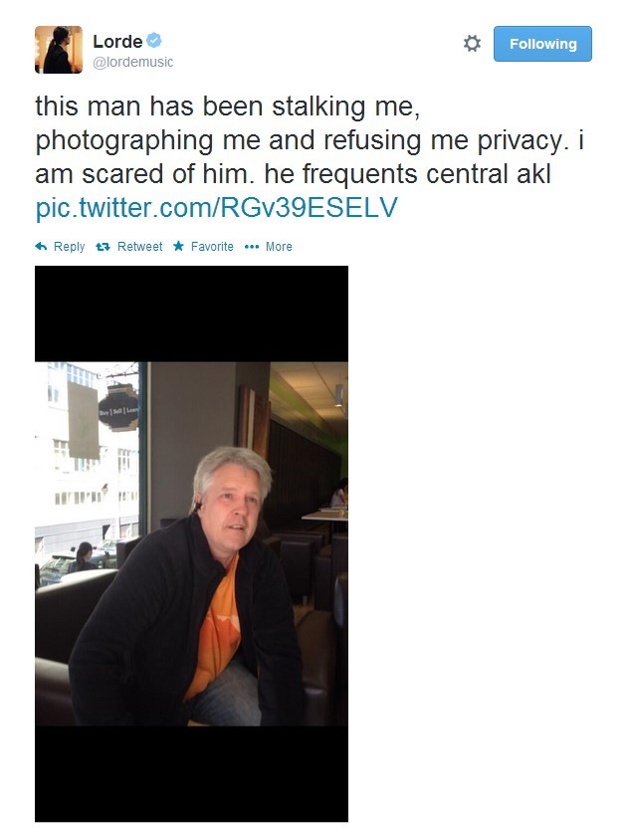Screen dimensions: 628x840
Task: Click the retweet arrows icon
Action: coord(103,247)
